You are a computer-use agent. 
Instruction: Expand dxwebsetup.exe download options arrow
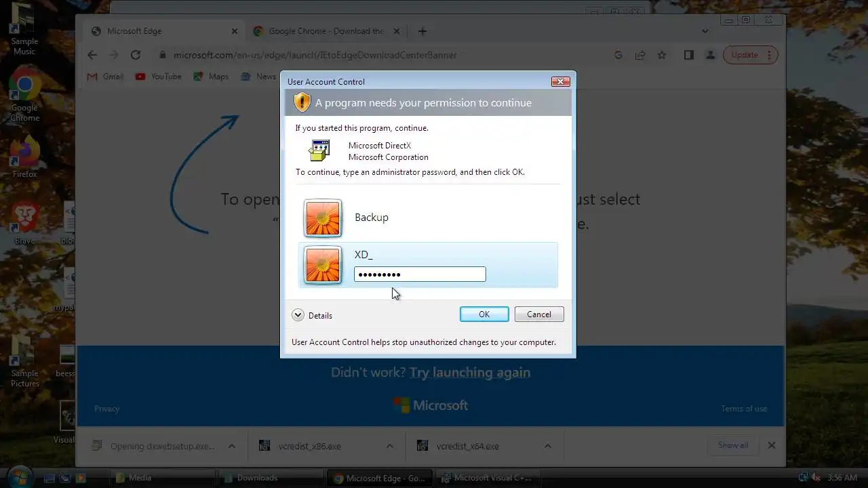pos(231,446)
